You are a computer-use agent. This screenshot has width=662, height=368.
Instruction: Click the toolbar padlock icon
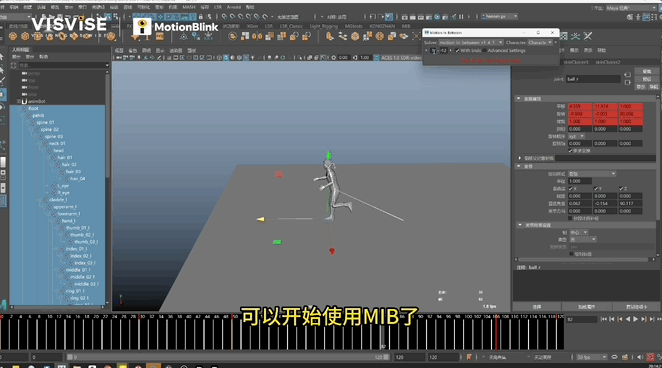coord(201,17)
